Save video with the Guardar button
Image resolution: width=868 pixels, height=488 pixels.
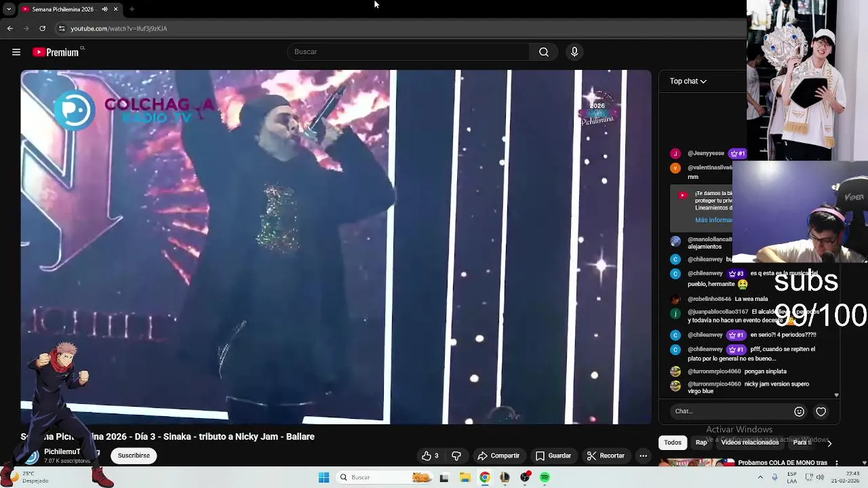pos(553,455)
